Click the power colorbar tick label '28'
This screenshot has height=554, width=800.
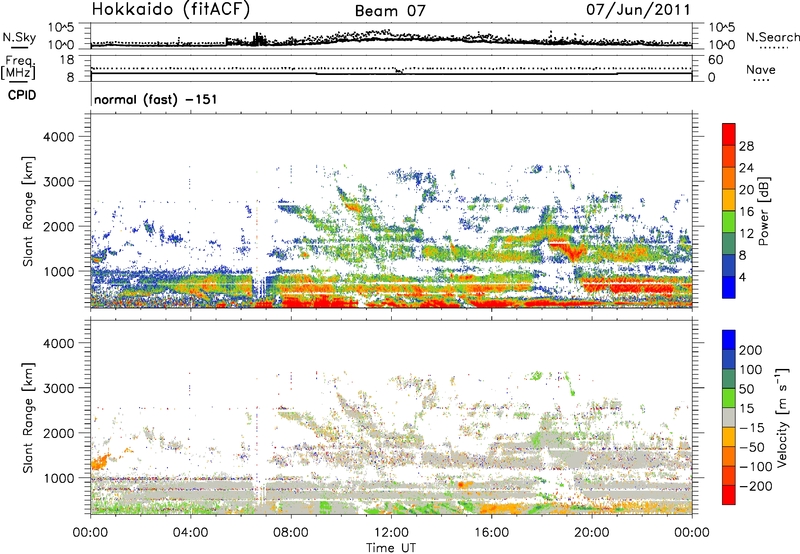pos(746,146)
